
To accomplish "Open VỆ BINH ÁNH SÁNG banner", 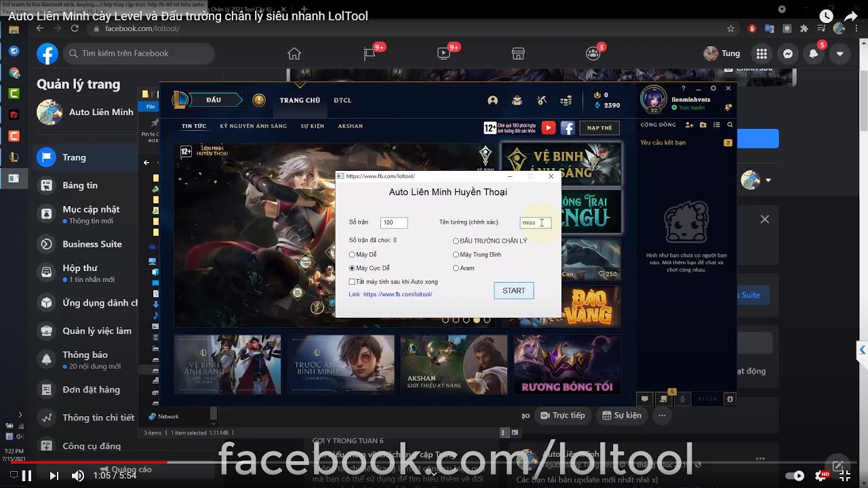I will point(561,165).
